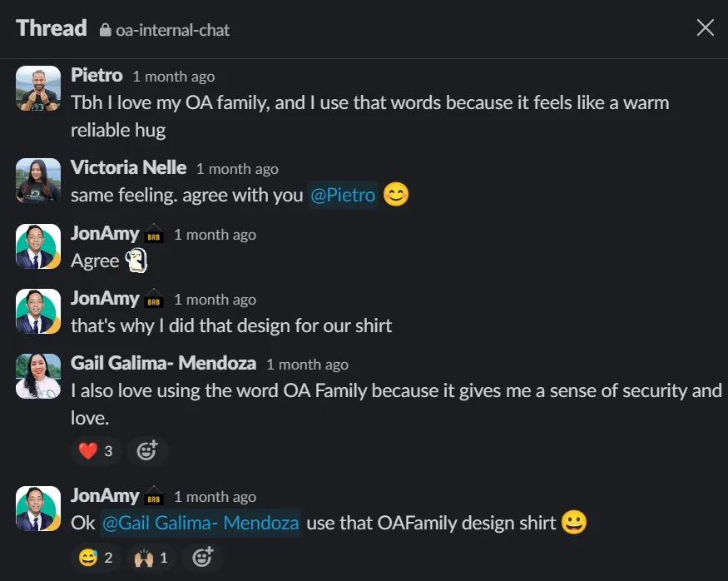Screen dimensions: 728x581
Task: Click the penguin emoji after Agree
Action: coord(136,261)
